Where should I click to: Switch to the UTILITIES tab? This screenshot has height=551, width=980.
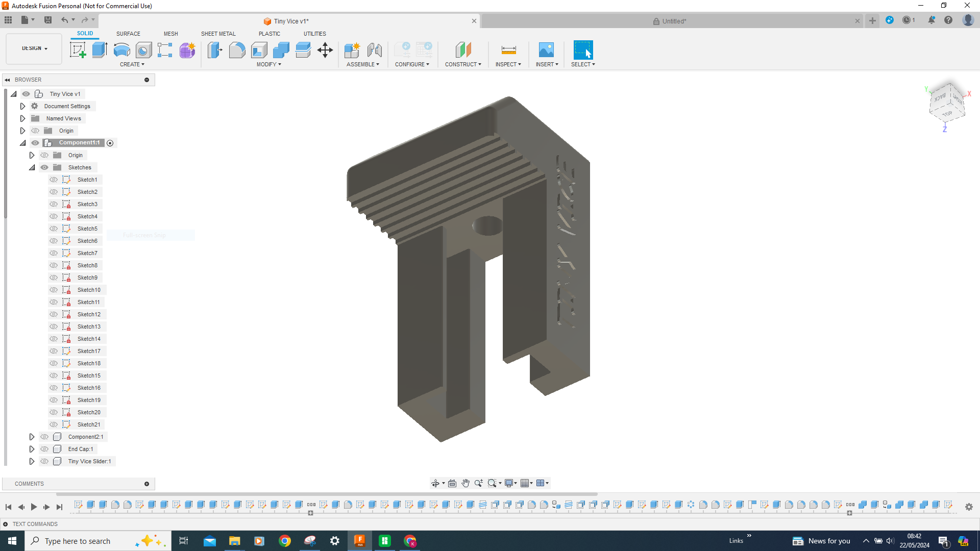(x=315, y=34)
